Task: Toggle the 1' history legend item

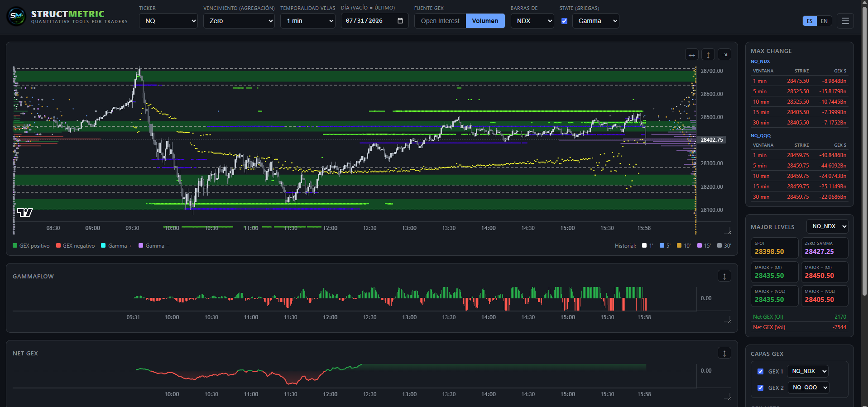Action: pos(647,246)
